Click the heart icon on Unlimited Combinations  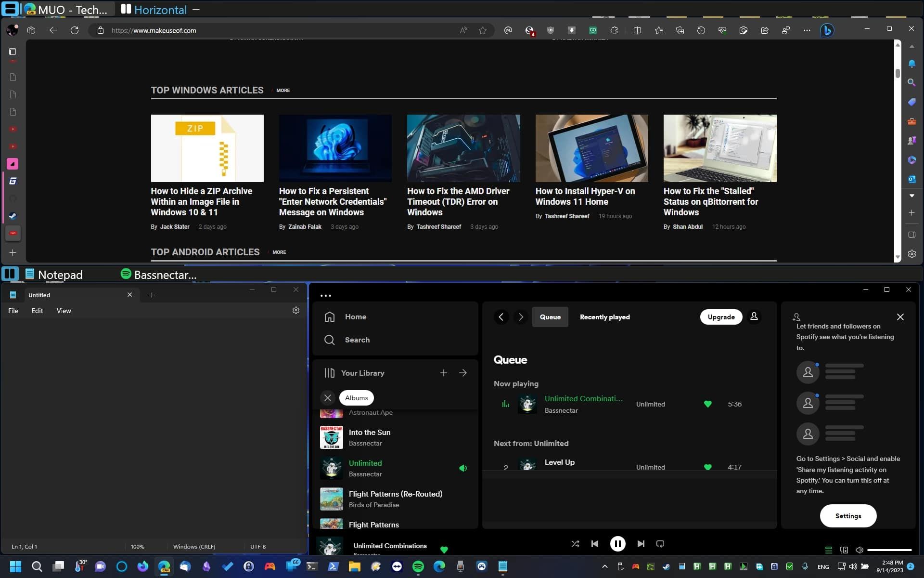(x=707, y=404)
